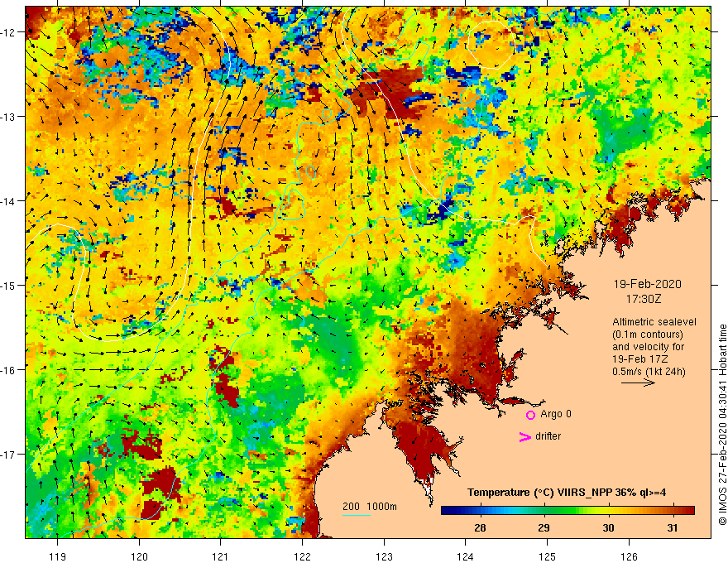Click the color bar label 28
Image resolution: width=728 pixels, height=563 pixels.
(480, 527)
